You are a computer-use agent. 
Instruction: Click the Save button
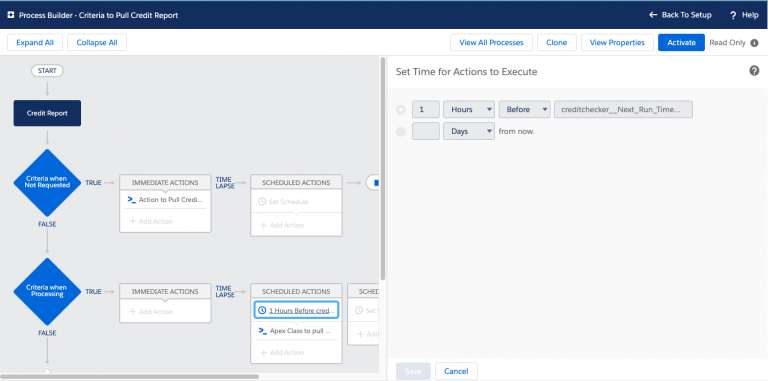pos(413,371)
